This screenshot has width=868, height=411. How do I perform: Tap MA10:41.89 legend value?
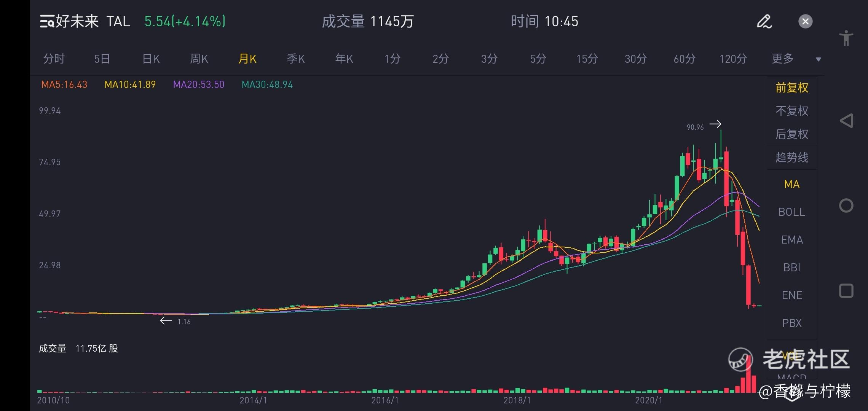pyautogui.click(x=130, y=84)
